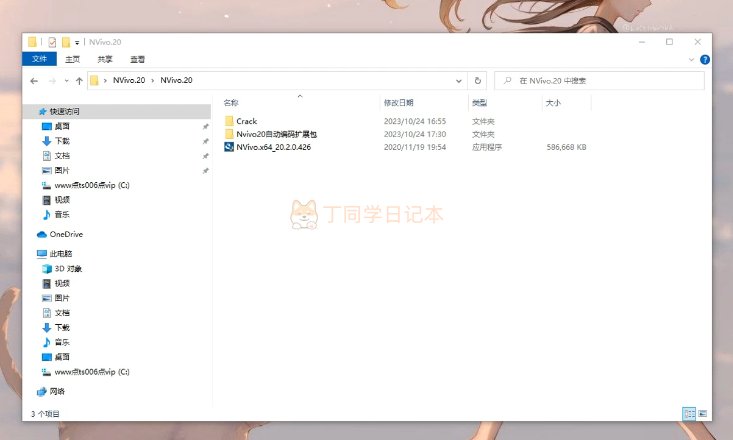Viewport: 733px width, 440px height.
Task: Switch to details view layout icon
Action: 689,413
